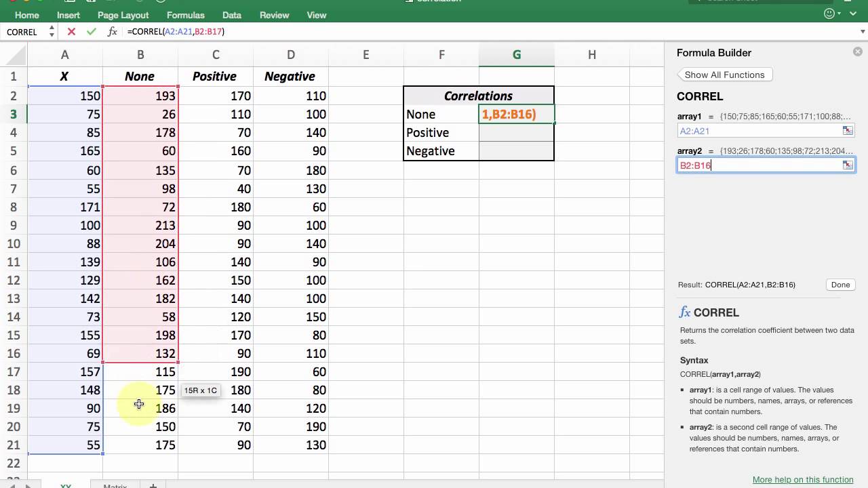Image resolution: width=868 pixels, height=488 pixels.
Task: Open the Review ribbon tab
Action: pyautogui.click(x=275, y=15)
